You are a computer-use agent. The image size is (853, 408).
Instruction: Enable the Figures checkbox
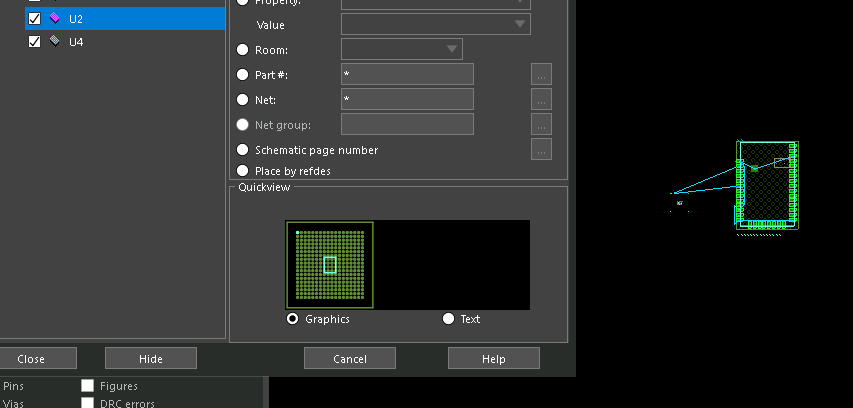coord(88,386)
